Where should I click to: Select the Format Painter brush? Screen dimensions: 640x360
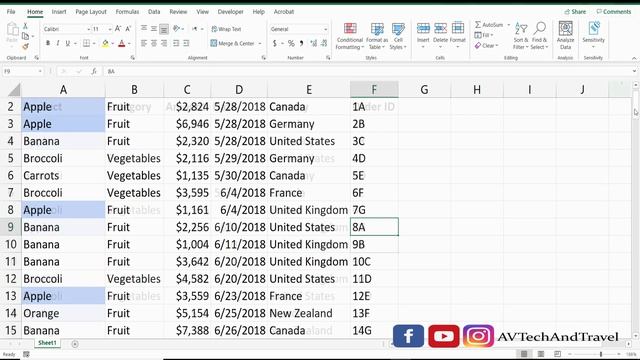[x=25, y=47]
